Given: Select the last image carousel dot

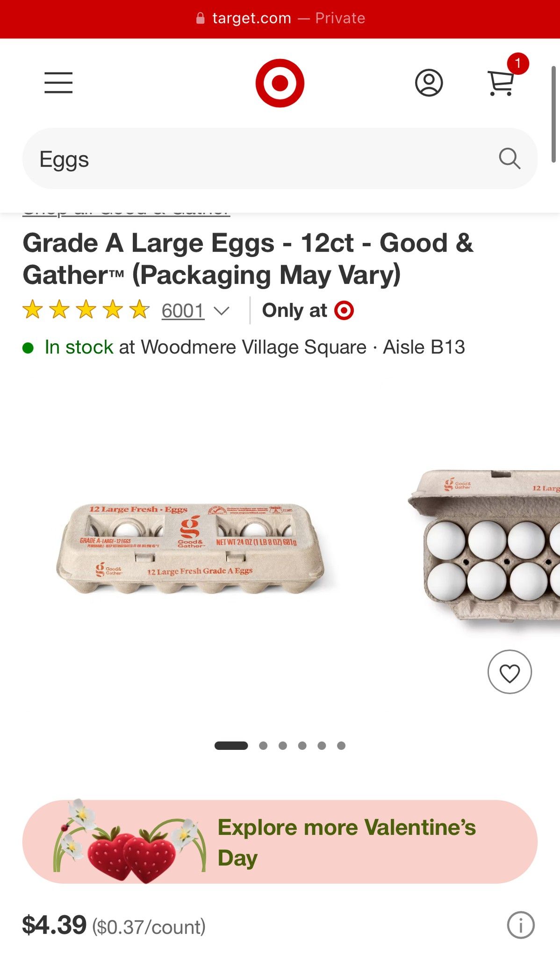Looking at the screenshot, I should [341, 746].
